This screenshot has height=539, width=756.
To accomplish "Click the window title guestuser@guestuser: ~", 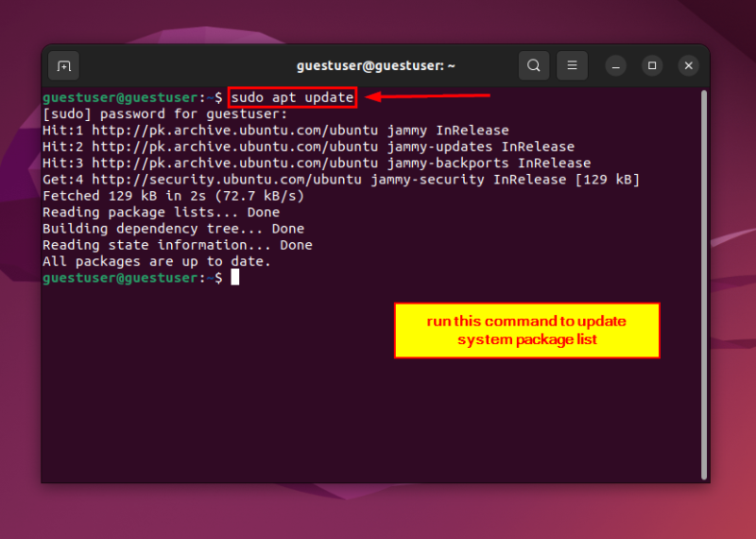I will pyautogui.click(x=376, y=65).
